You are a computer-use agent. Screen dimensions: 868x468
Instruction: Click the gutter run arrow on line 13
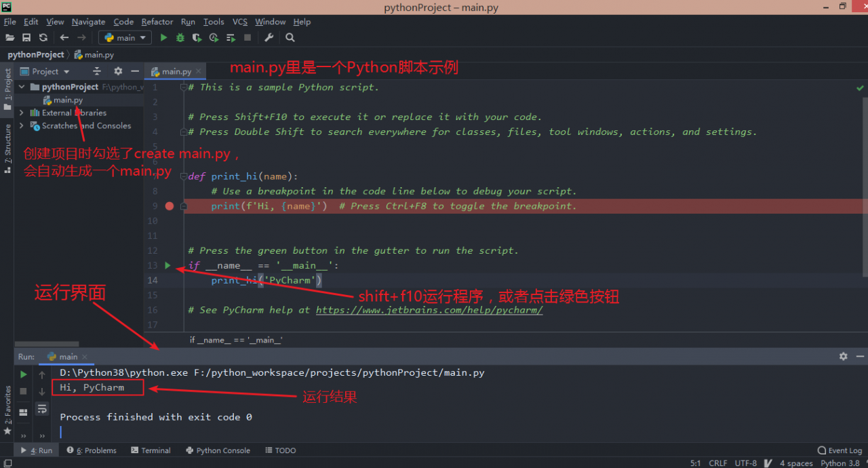coord(168,265)
